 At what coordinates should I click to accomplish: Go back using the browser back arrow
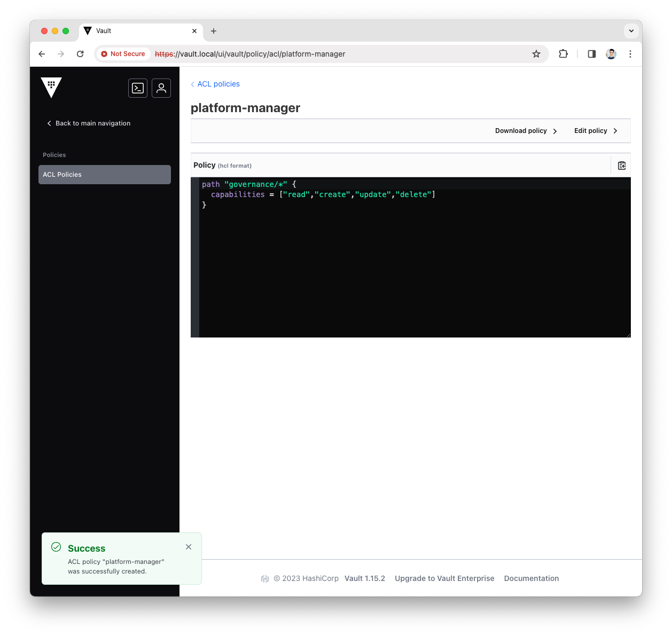pos(42,53)
